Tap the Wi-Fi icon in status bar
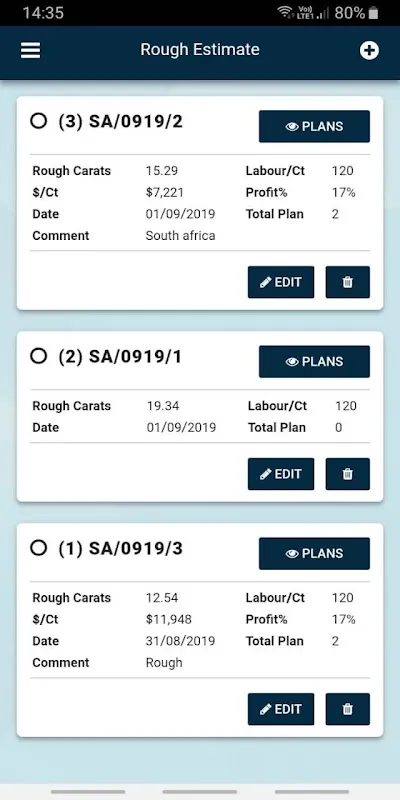 285,12
